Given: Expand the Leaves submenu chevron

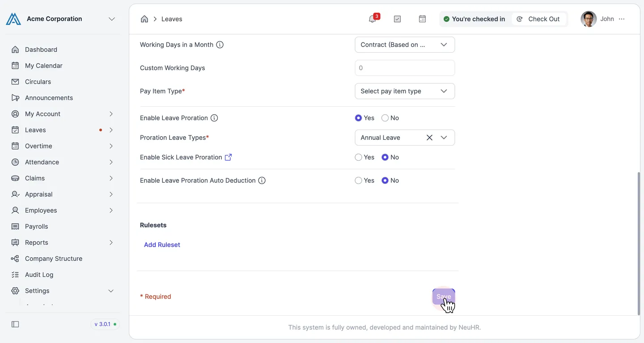Looking at the screenshot, I should click(x=111, y=130).
